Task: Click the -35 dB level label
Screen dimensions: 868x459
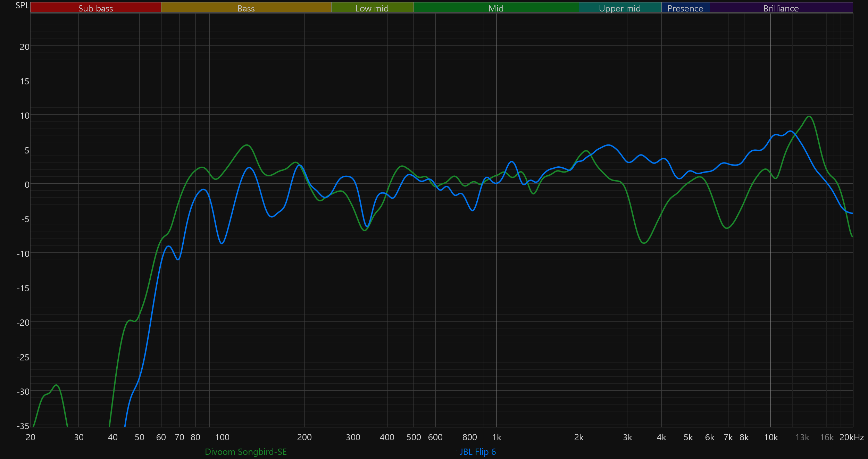Action: 23,426
